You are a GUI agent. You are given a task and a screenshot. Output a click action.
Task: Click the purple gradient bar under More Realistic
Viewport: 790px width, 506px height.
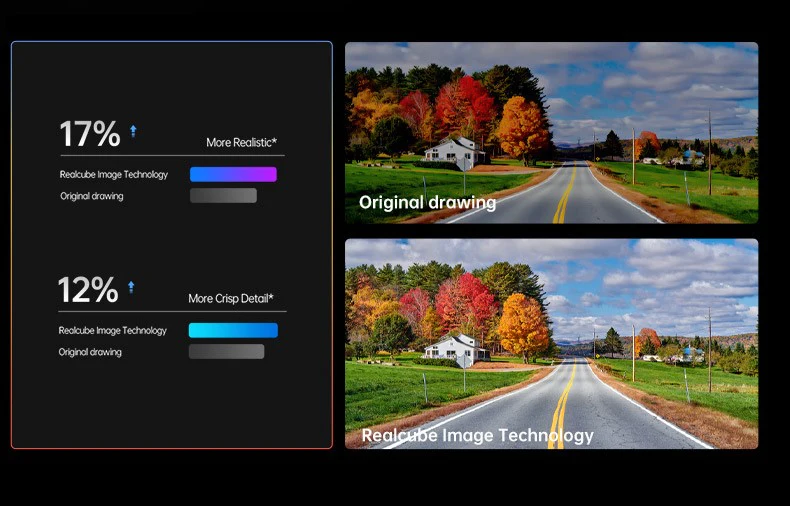[x=233, y=174]
